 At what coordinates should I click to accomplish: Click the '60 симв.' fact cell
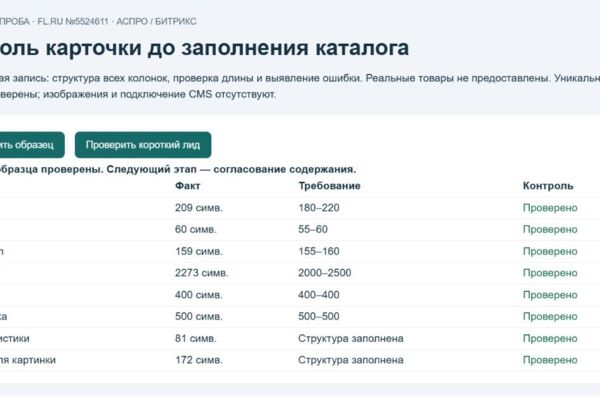[x=196, y=229]
